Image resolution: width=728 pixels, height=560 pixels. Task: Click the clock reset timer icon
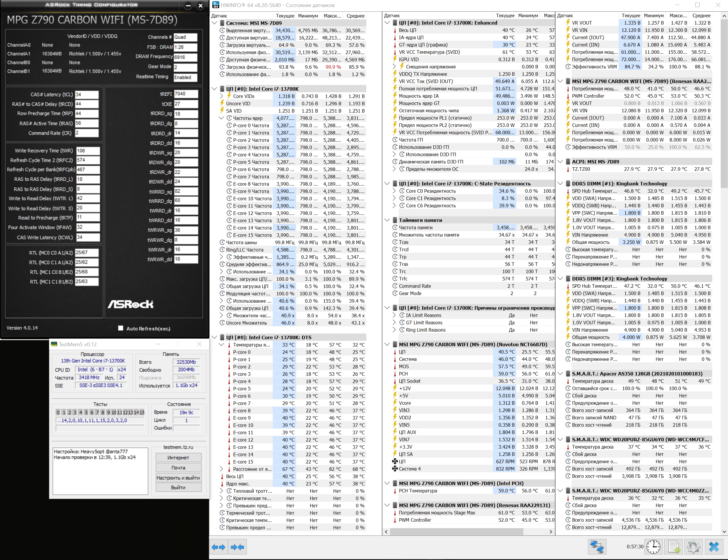(x=653, y=547)
